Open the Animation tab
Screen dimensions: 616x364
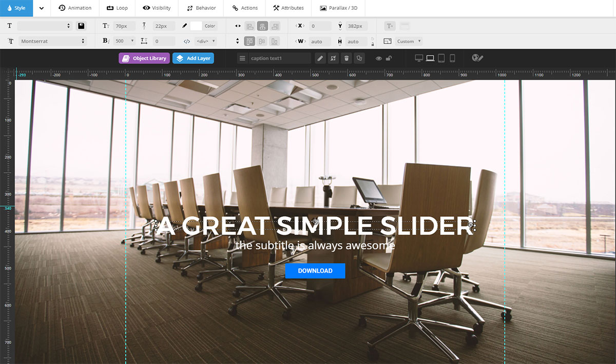75,8
